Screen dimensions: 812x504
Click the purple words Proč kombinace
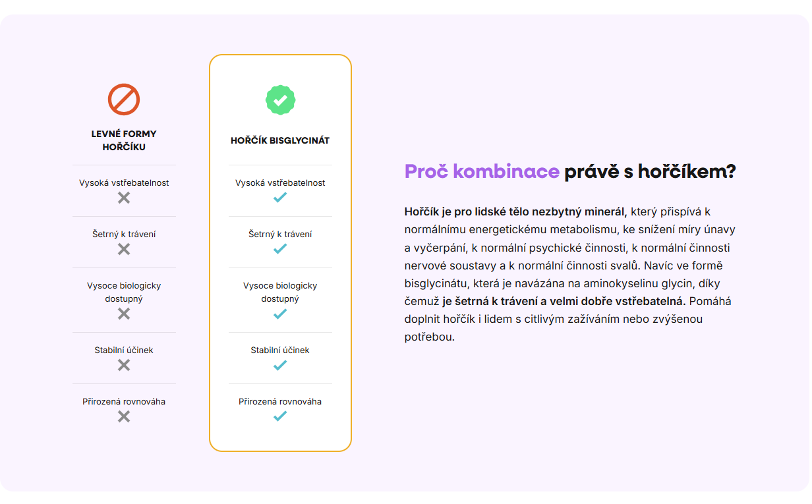(482, 172)
